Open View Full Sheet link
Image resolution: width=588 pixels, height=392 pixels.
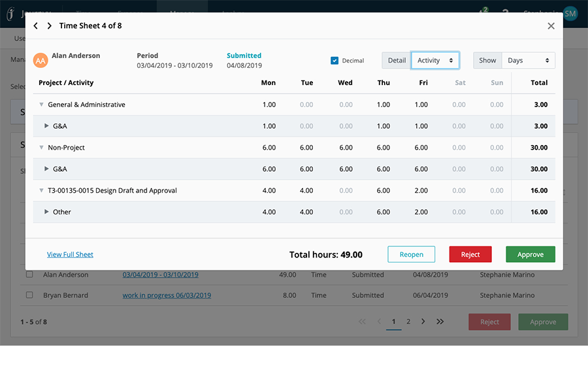70,255
